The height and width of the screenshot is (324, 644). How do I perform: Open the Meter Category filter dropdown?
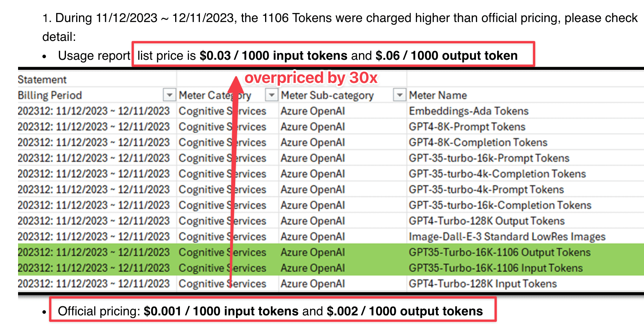coord(271,95)
